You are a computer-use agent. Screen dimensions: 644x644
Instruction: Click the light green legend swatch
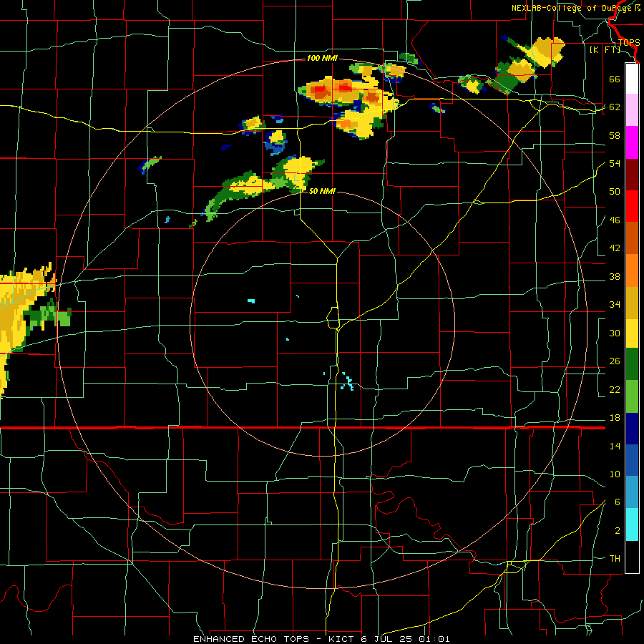click(x=632, y=396)
